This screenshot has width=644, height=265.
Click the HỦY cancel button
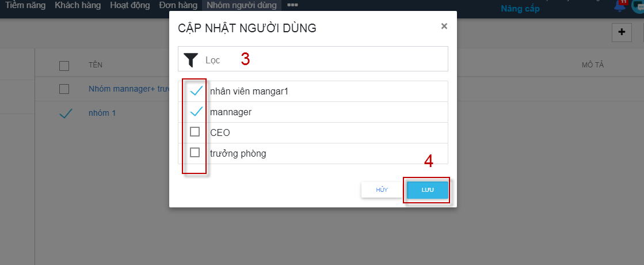(382, 190)
